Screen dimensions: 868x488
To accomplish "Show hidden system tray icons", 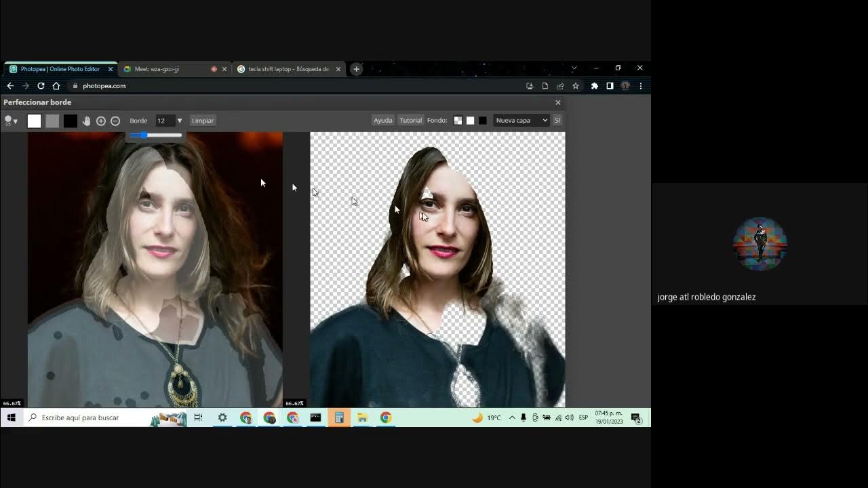I will 512,418.
